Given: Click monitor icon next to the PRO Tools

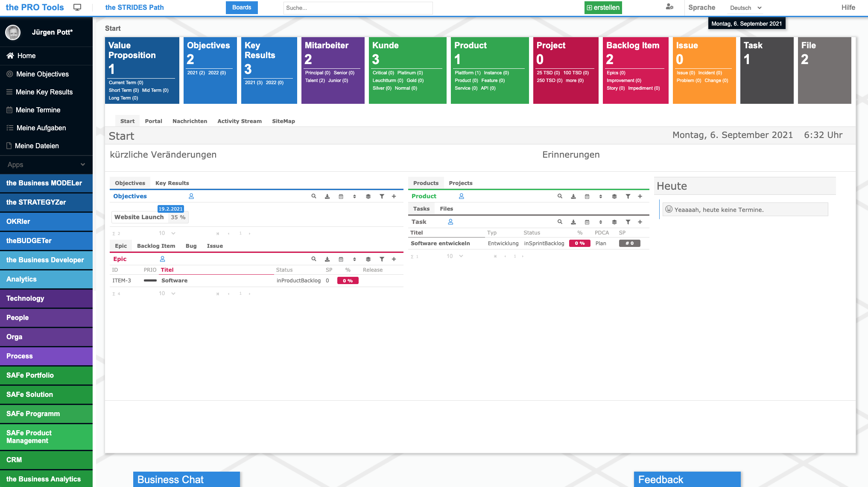Looking at the screenshot, I should tap(77, 7).
